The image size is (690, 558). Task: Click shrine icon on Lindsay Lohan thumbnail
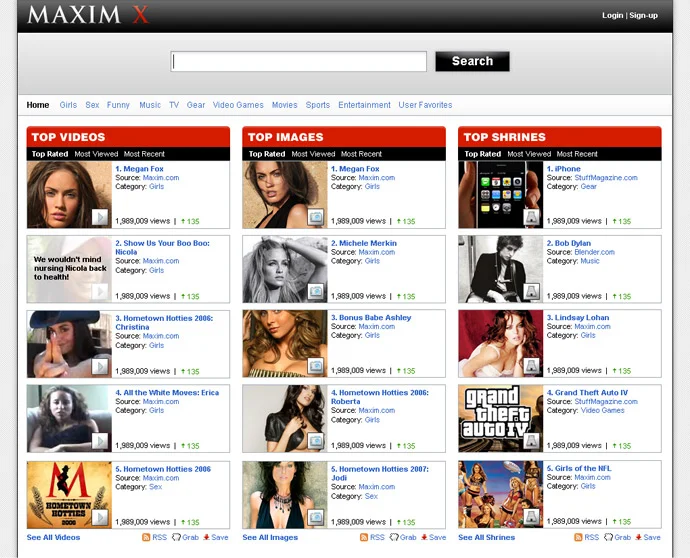tap(532, 366)
